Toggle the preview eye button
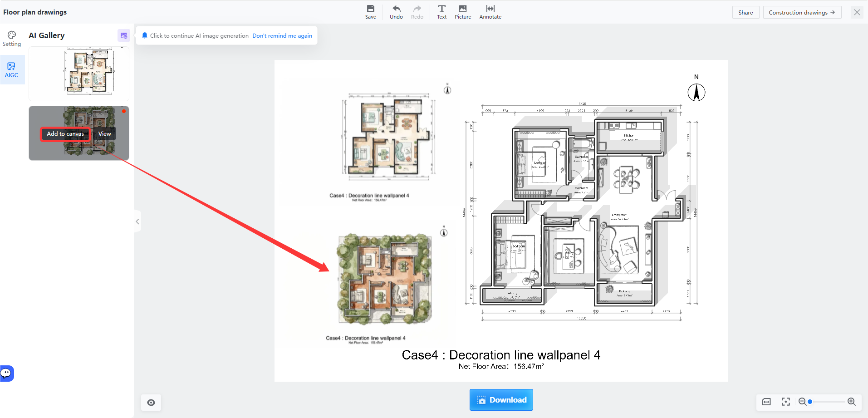 tap(151, 403)
